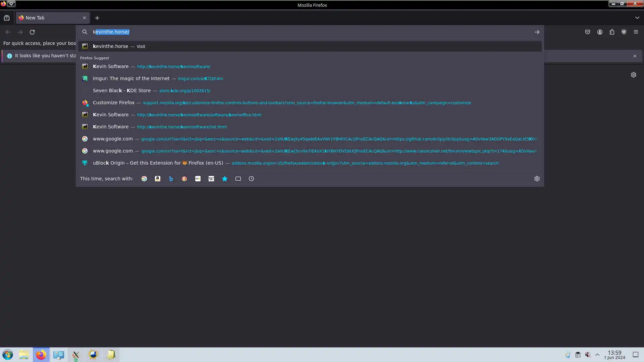644x362 pixels.
Task: Search with DuckDuckGo engine icon
Action: coord(184,179)
